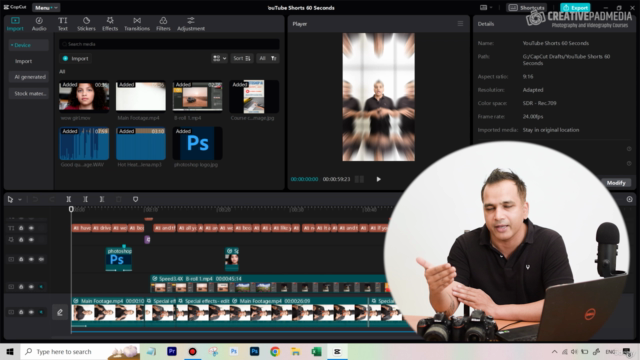Viewport: 640px width, 360px height.
Task: Expand the pointer tool mode dropdown arrow
Action: coord(20,200)
